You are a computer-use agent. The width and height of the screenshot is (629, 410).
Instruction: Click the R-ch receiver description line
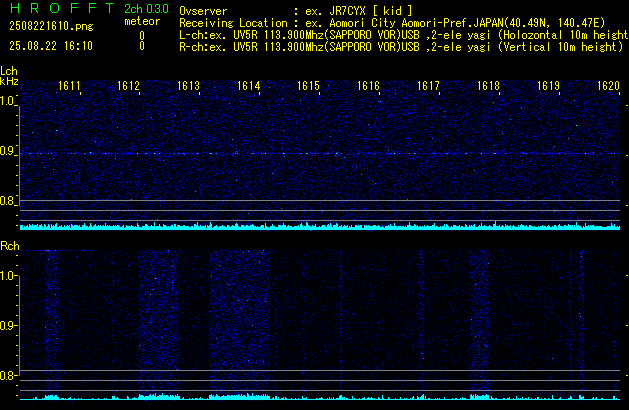point(401,47)
